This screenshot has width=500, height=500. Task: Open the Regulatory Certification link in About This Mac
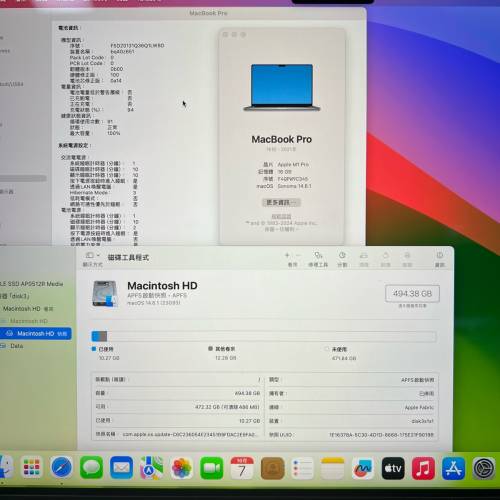coord(281,216)
